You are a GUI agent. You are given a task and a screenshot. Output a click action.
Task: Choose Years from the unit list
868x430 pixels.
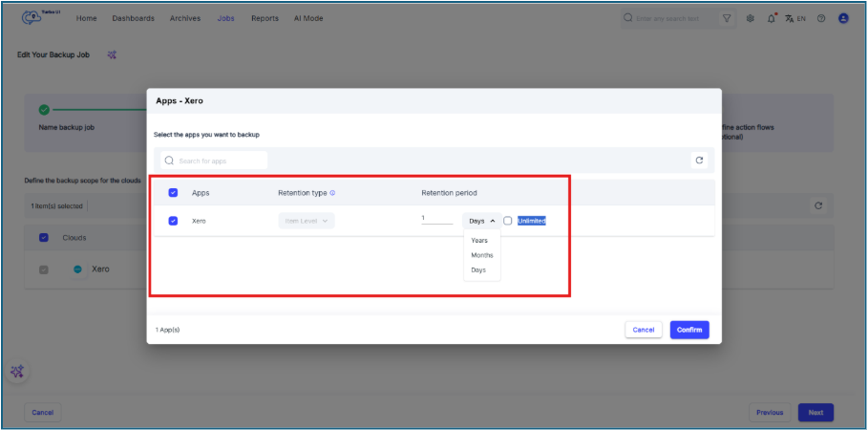478,241
